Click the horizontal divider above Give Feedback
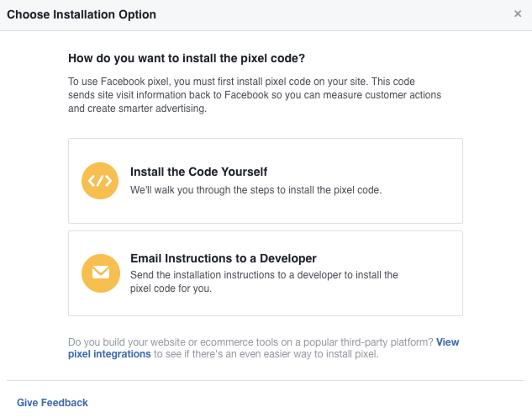This screenshot has width=532, height=418. tap(266, 380)
